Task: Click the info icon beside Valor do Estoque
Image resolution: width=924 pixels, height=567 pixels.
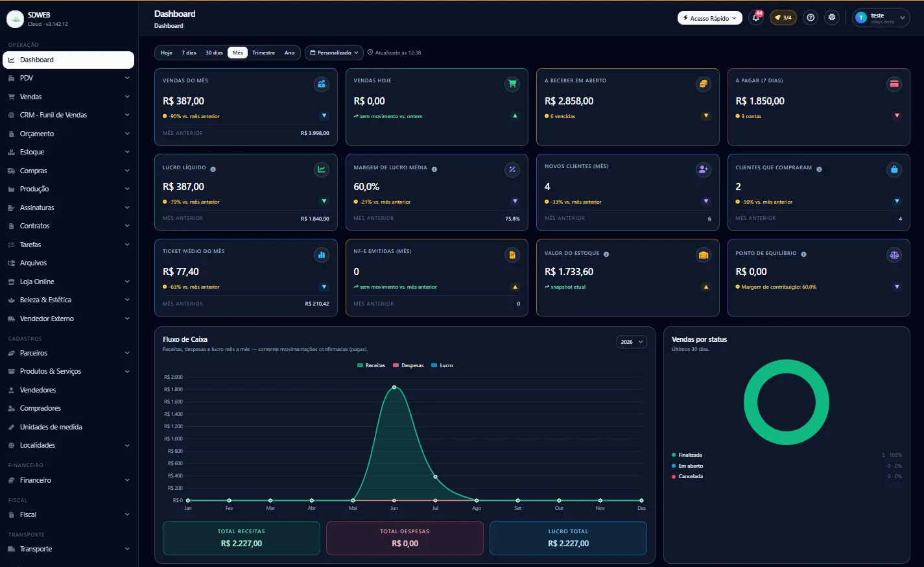Action: (606, 254)
